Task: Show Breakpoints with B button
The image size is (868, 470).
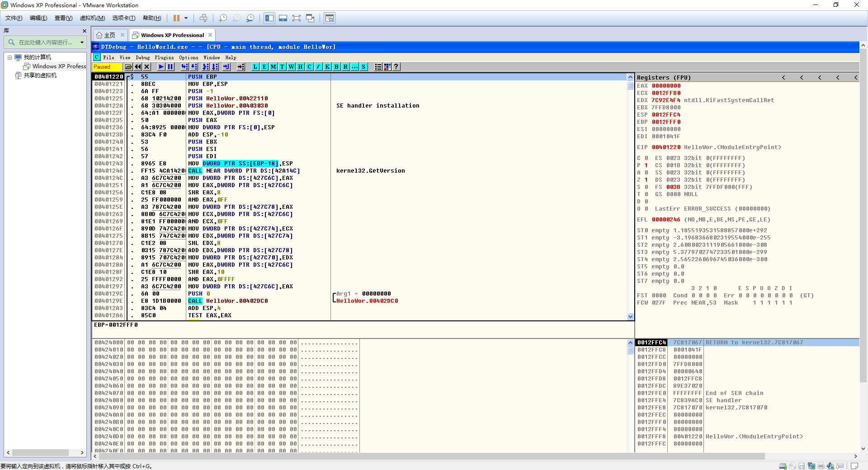Action: 337,67
